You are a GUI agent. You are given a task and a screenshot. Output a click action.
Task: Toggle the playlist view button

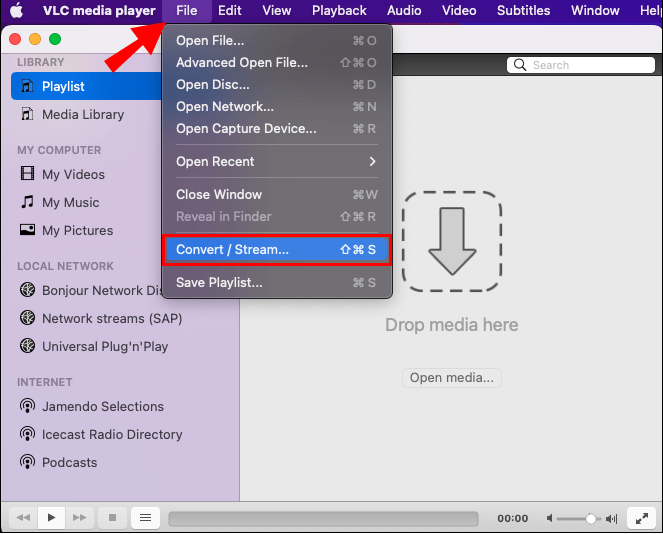click(x=145, y=518)
